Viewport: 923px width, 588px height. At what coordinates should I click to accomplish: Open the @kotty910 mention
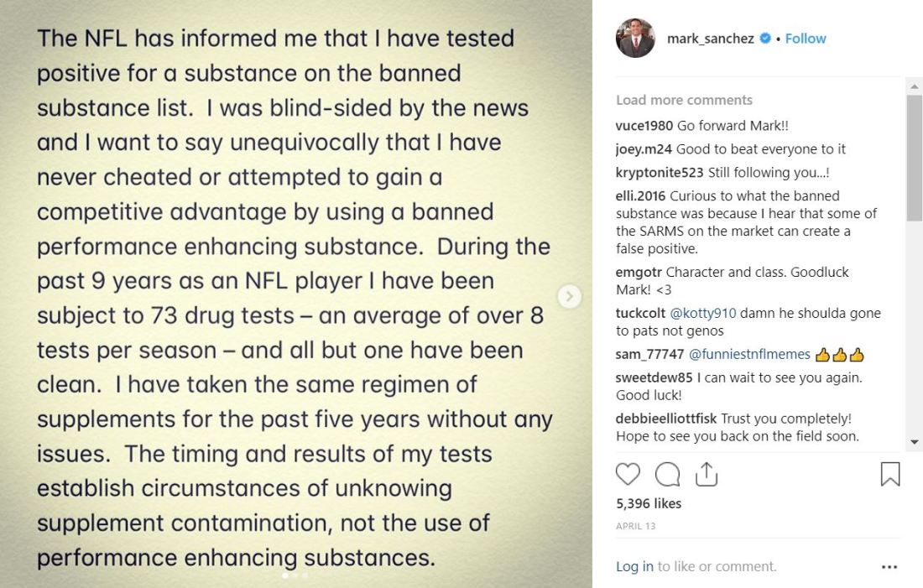pos(702,313)
